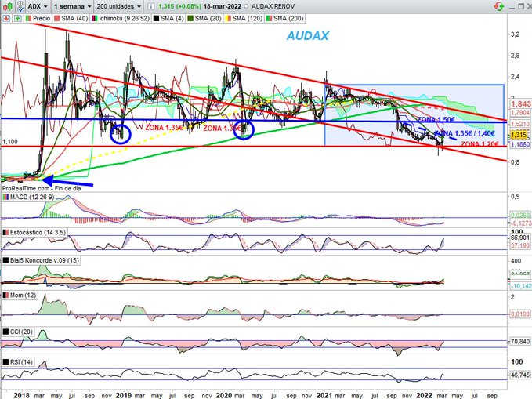Select the Precio legend item
The image size is (532, 399).
coord(38,18)
